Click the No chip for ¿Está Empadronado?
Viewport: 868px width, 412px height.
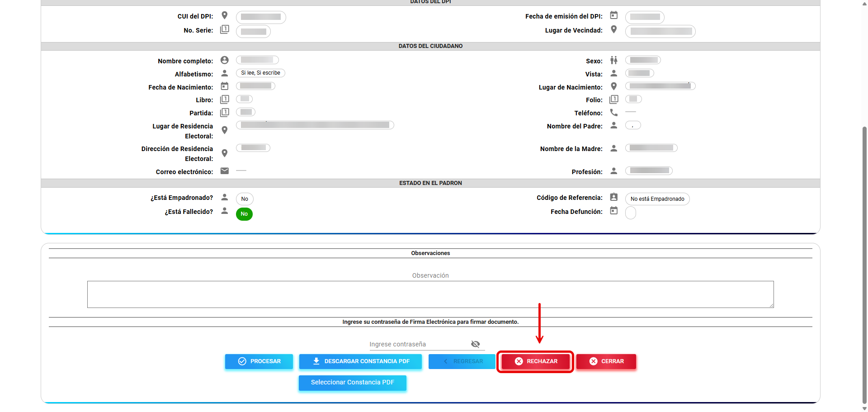tap(245, 199)
